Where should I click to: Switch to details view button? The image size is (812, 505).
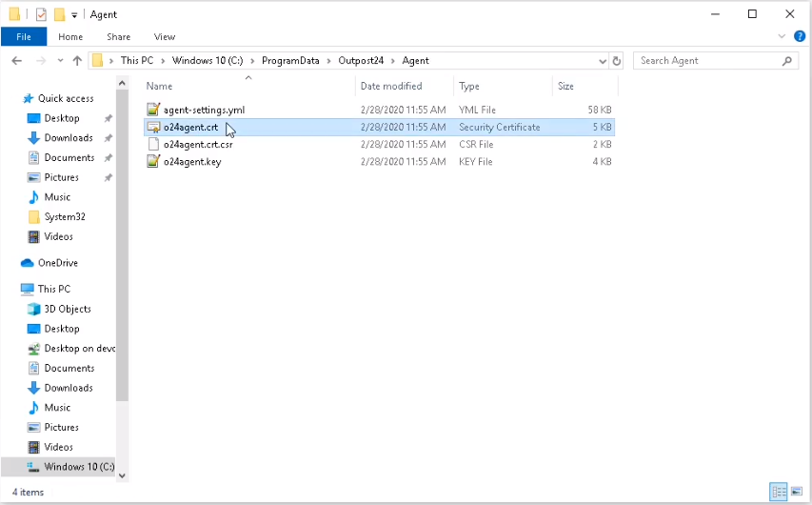pos(780,493)
